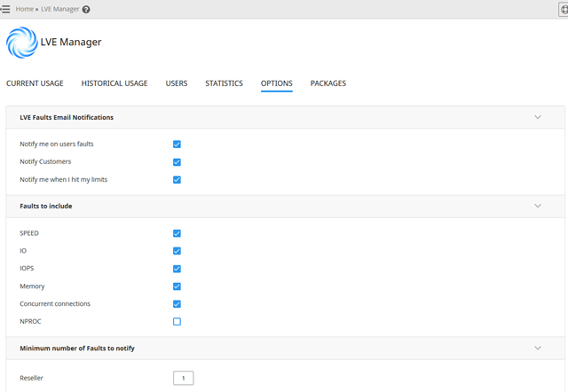
Task: Click the LVE Manager breadcrumb link
Action: pyautogui.click(x=59, y=9)
